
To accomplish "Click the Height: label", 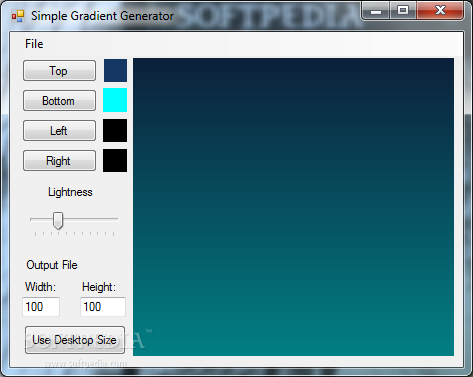I will pos(99,287).
